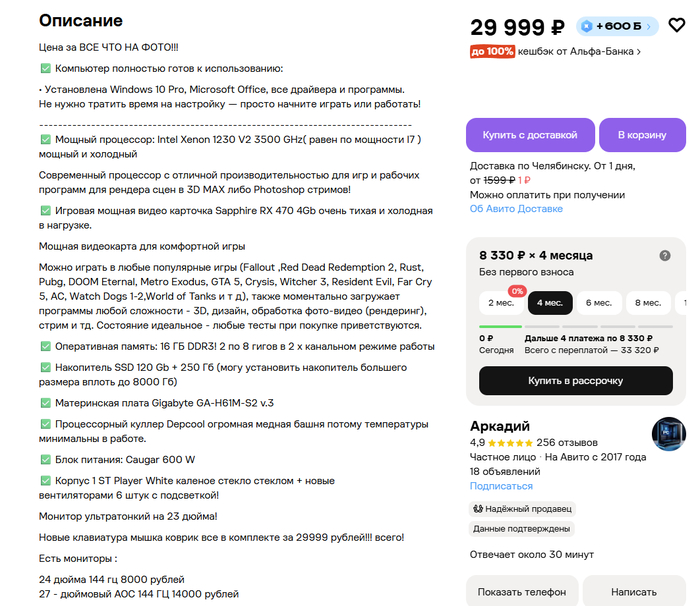Click the installment help question mark icon
700x606 pixels.
tap(665, 255)
